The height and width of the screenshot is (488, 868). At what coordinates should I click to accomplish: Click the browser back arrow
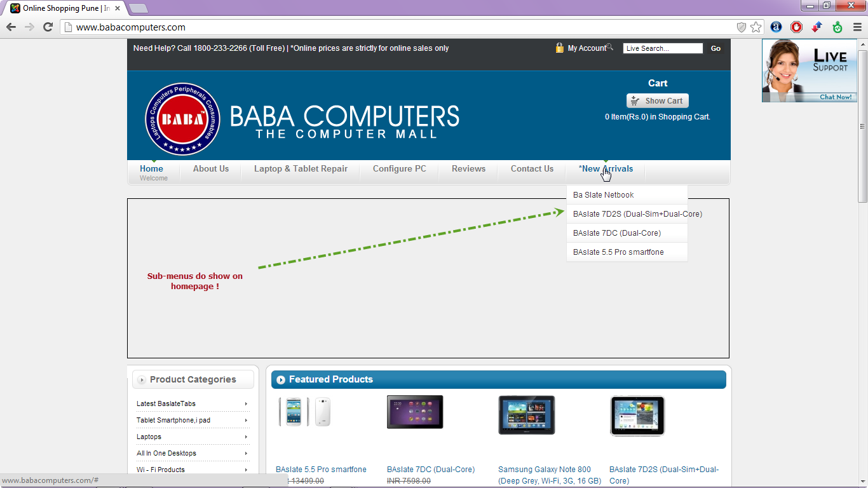11,27
